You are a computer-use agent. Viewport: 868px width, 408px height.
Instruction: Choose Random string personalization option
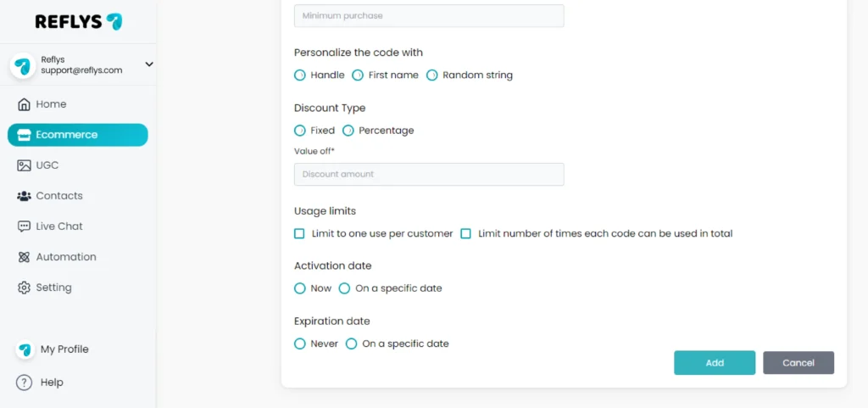(x=431, y=75)
